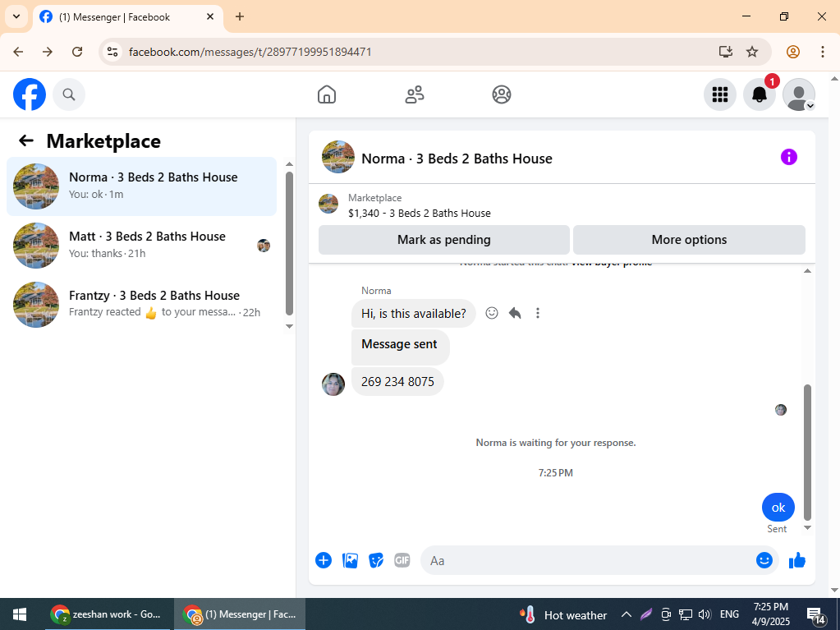Click conversation header Norma 3 Beds title
The height and width of the screenshot is (630, 840).
[x=457, y=159]
